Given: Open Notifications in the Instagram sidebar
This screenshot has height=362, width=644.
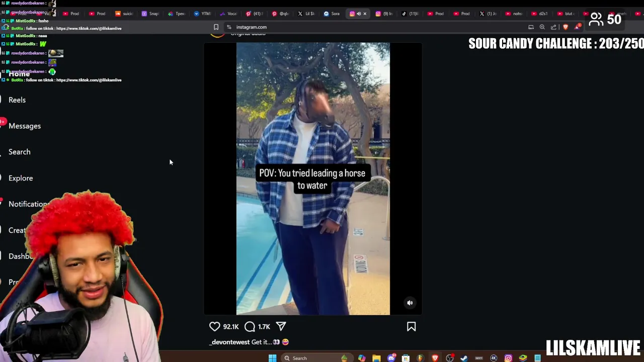Looking at the screenshot, I should tap(28, 204).
